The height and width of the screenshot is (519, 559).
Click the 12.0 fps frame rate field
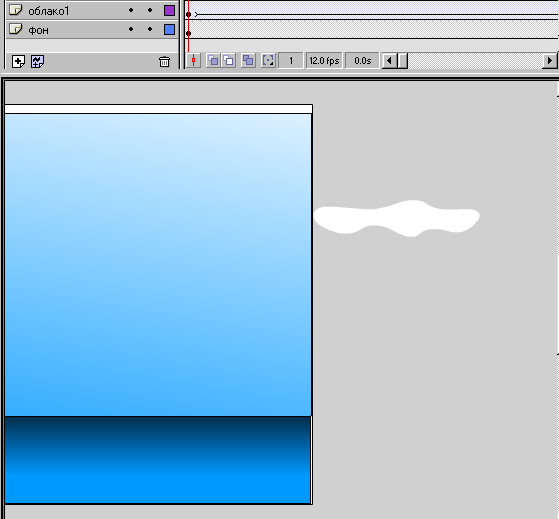click(324, 61)
